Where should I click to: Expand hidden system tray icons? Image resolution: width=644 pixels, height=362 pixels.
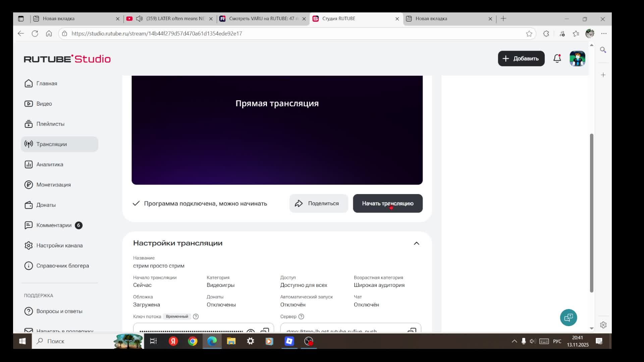514,341
